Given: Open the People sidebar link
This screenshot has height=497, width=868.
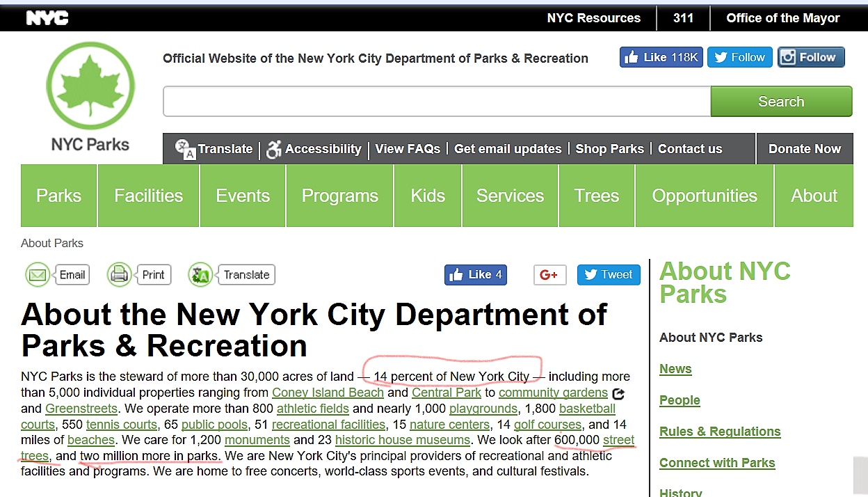Looking at the screenshot, I should pyautogui.click(x=680, y=400).
